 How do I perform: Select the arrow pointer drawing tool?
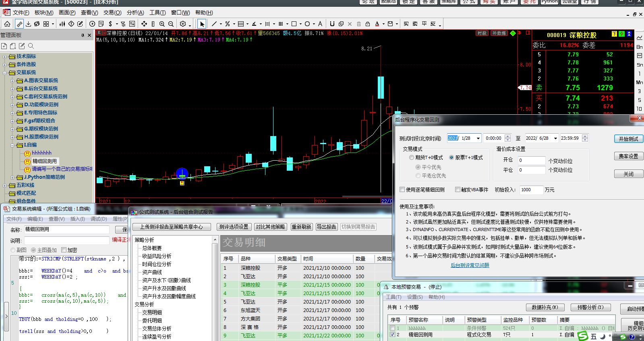point(202,24)
